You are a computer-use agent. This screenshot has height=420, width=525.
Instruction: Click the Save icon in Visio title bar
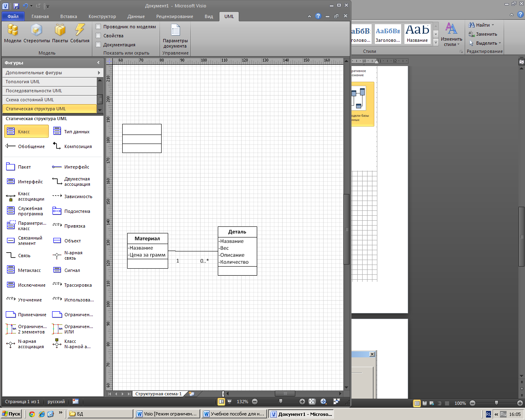[16, 6]
